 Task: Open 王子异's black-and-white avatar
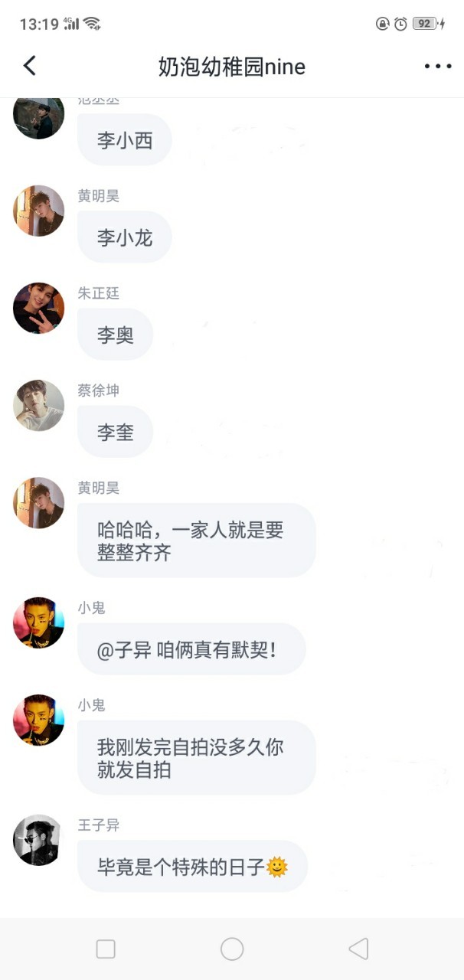tap(38, 840)
